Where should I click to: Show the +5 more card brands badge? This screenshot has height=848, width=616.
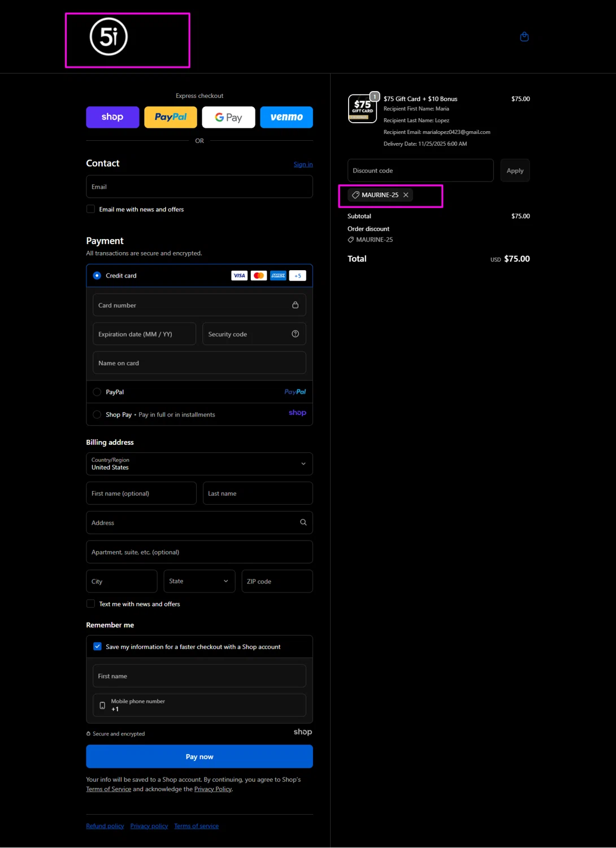click(298, 275)
